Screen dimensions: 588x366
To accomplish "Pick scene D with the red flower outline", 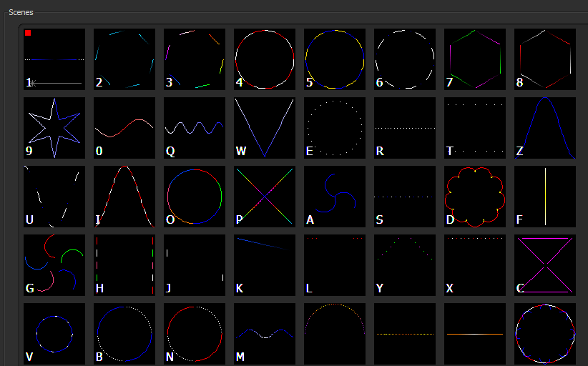I will 475,197.
